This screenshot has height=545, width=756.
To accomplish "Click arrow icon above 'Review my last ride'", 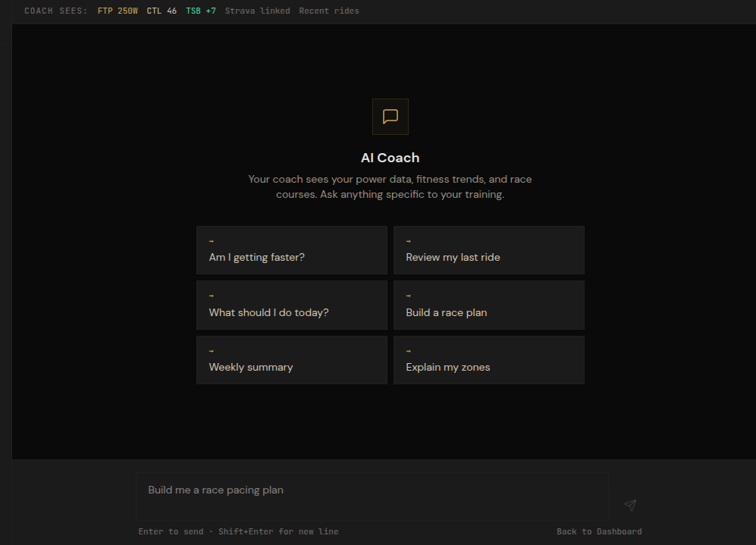I will 409,242.
